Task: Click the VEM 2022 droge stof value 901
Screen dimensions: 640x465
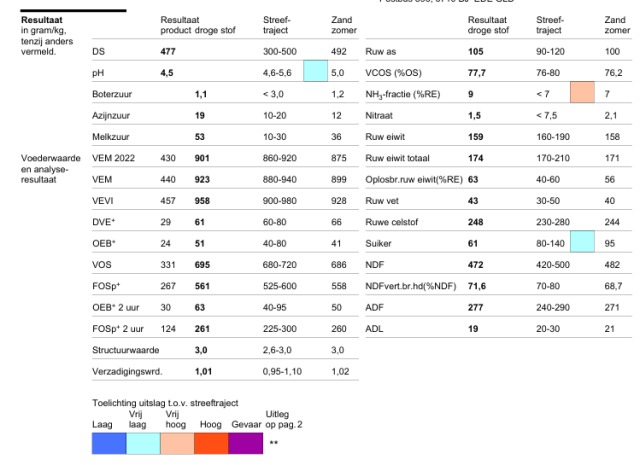Action: coord(202,158)
